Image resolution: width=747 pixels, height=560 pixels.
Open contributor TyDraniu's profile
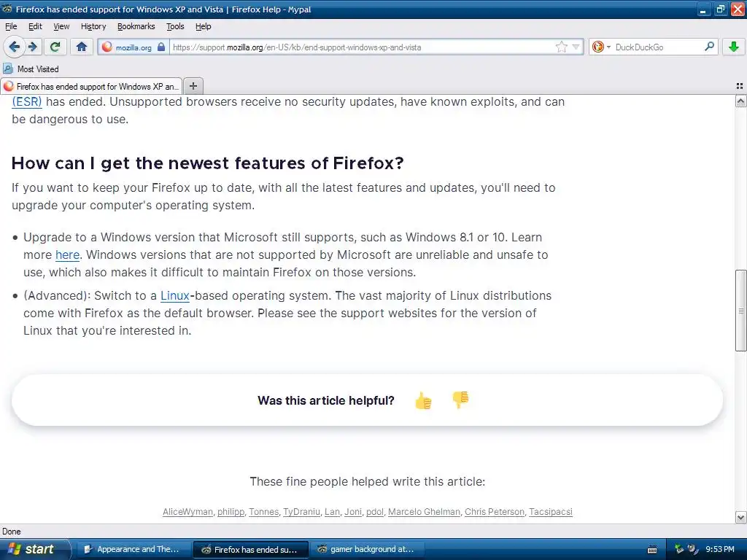point(301,512)
